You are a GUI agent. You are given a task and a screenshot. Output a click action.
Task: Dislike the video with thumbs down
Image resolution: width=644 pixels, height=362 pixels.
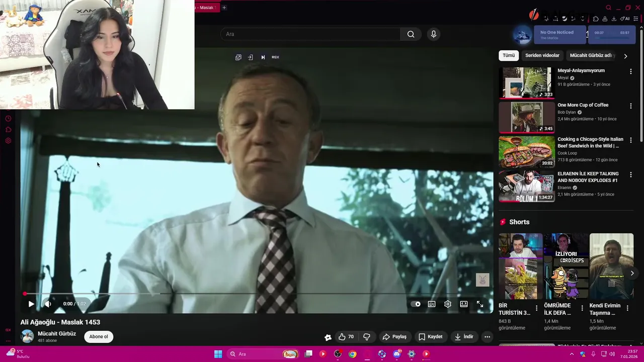pyautogui.click(x=367, y=336)
